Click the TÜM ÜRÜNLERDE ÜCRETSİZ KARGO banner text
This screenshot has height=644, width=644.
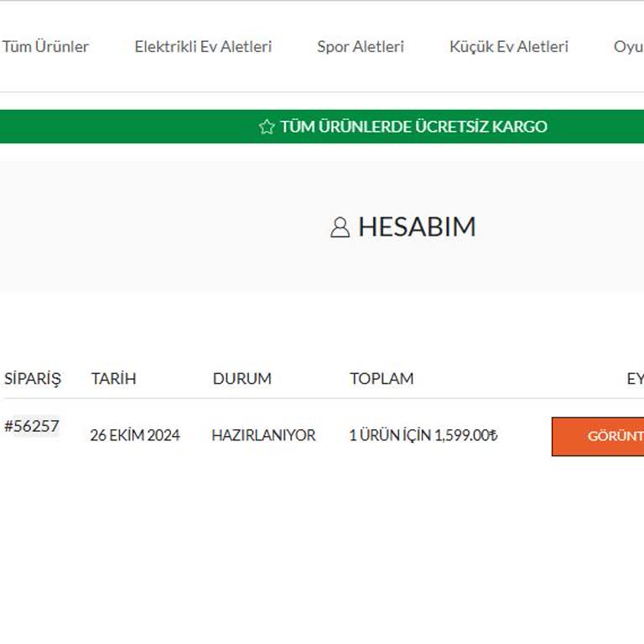pyautogui.click(x=414, y=127)
